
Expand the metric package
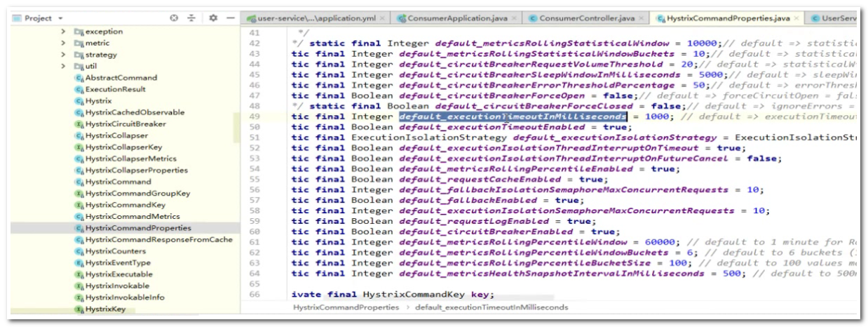point(63,44)
